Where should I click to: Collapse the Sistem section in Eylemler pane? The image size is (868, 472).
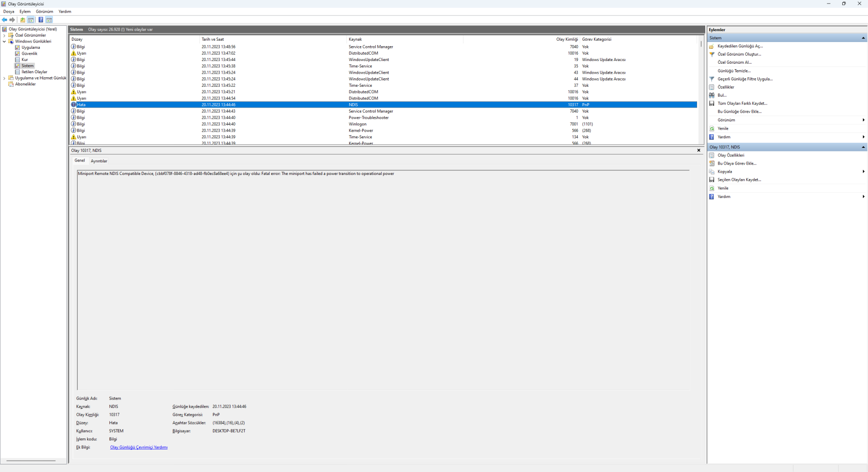(863, 38)
